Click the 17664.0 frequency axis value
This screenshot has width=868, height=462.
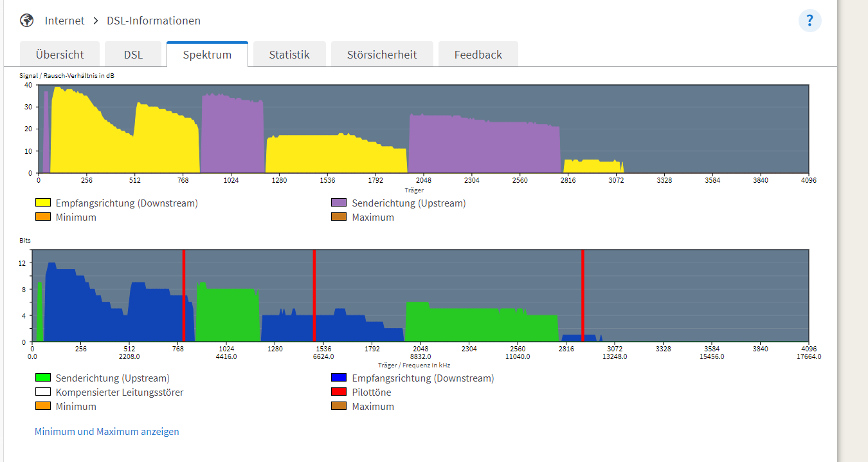809,356
